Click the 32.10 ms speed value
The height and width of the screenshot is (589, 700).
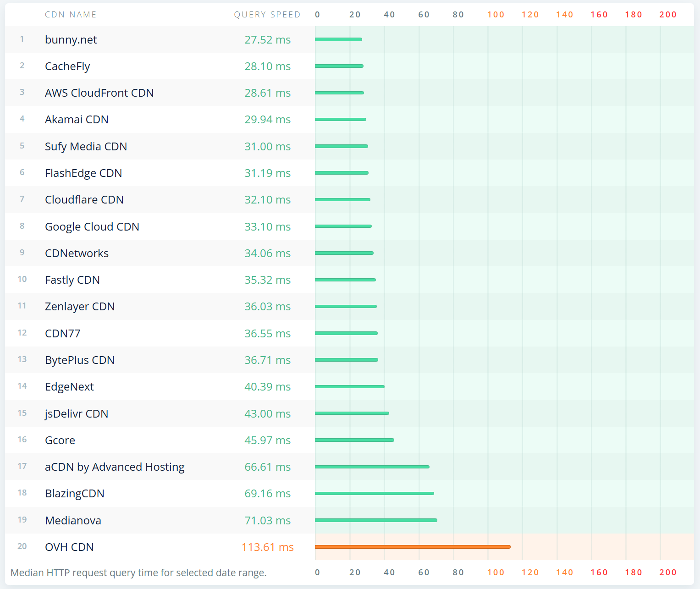pyautogui.click(x=268, y=200)
